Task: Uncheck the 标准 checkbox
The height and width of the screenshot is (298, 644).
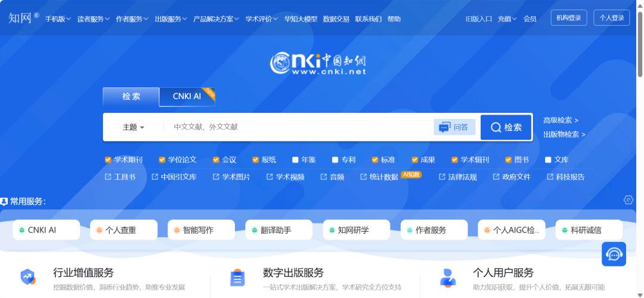Action: tap(375, 159)
